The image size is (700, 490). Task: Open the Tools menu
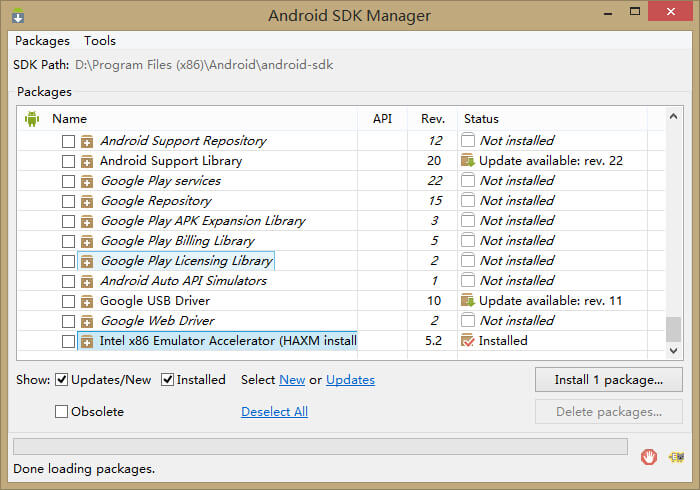(x=100, y=41)
